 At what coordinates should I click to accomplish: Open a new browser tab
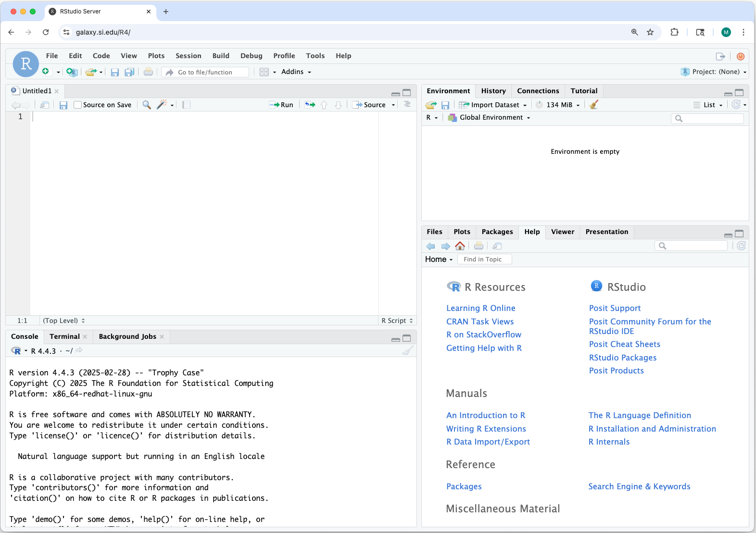(166, 12)
